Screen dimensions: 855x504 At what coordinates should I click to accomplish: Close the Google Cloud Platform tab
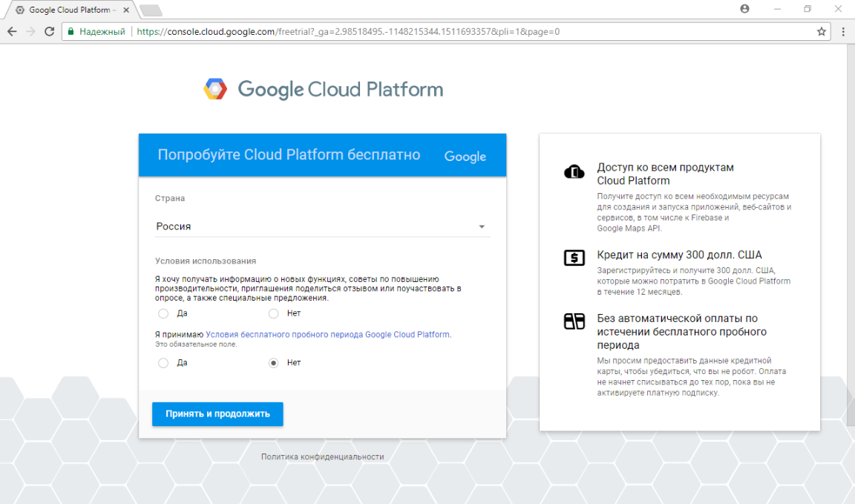coord(126,10)
